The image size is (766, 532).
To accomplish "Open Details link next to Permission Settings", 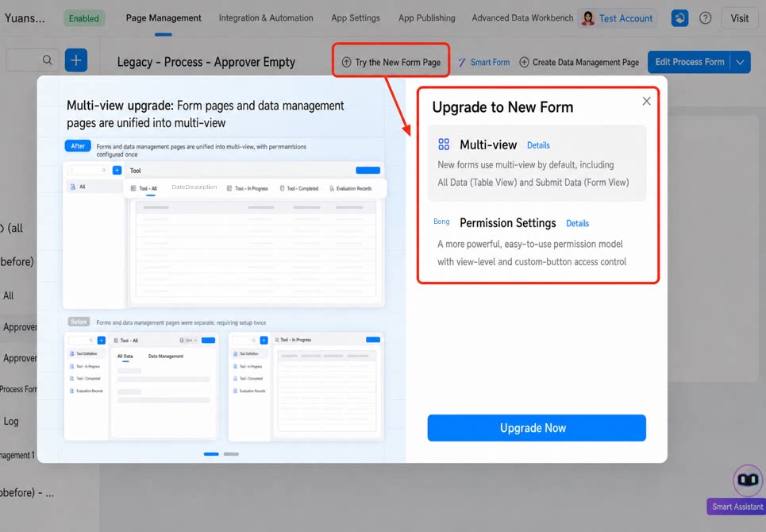I will click(x=577, y=223).
